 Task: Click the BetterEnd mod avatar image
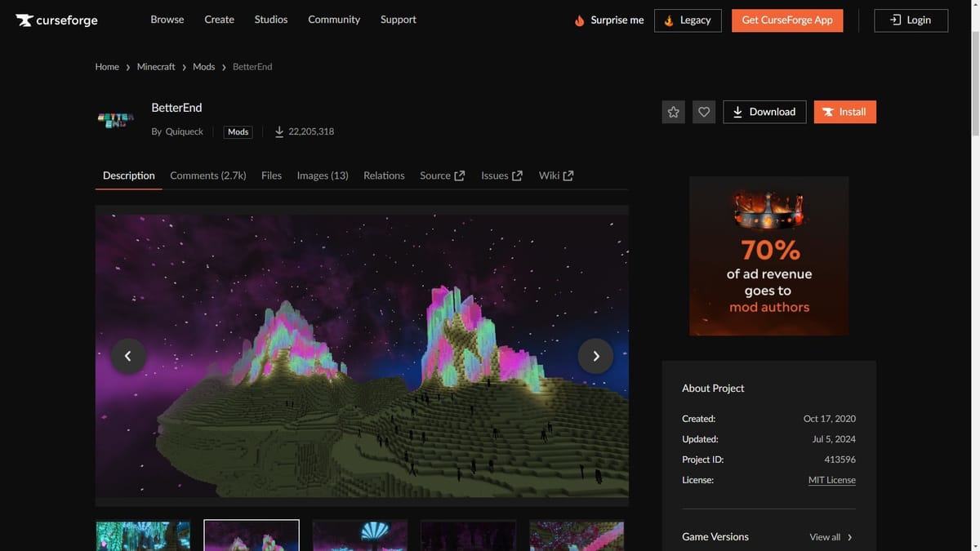tap(115, 119)
